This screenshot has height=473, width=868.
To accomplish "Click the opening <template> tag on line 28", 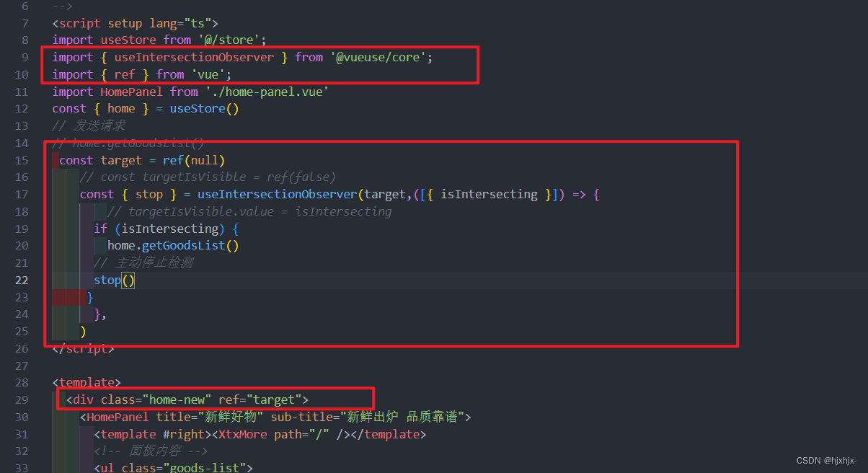I will (87, 383).
